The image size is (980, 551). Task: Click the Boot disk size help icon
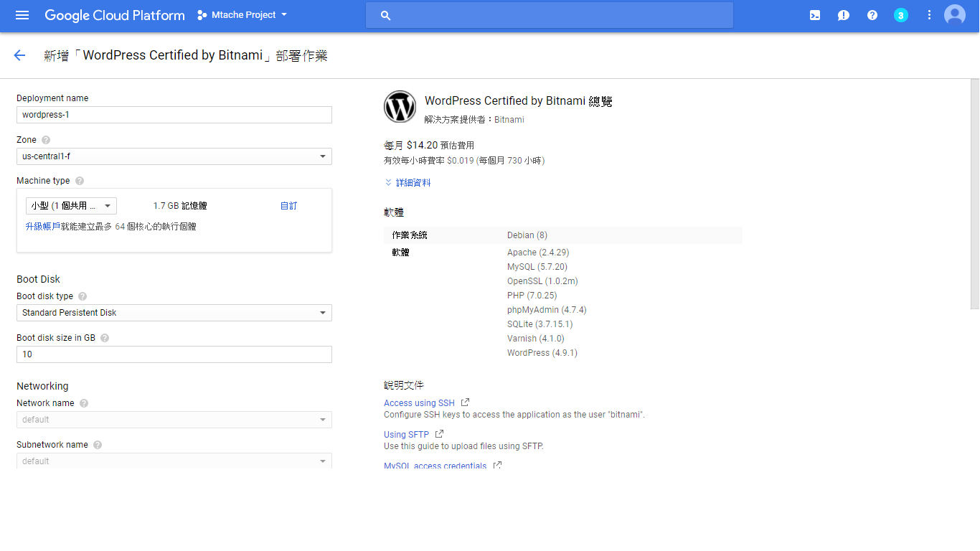pos(105,338)
